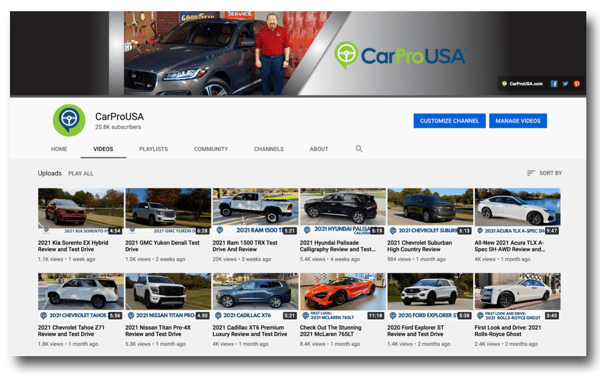Open the orange McLaren 765LT thumbnail
This screenshot has width=600, height=374.
(343, 297)
